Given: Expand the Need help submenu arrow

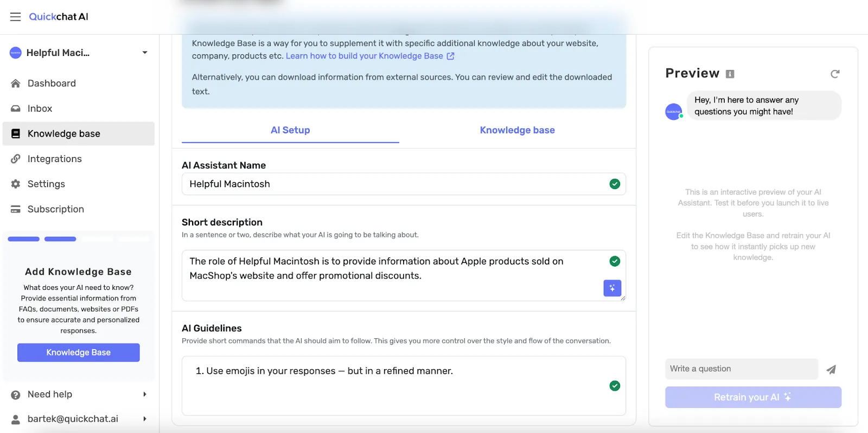Looking at the screenshot, I should (145, 395).
